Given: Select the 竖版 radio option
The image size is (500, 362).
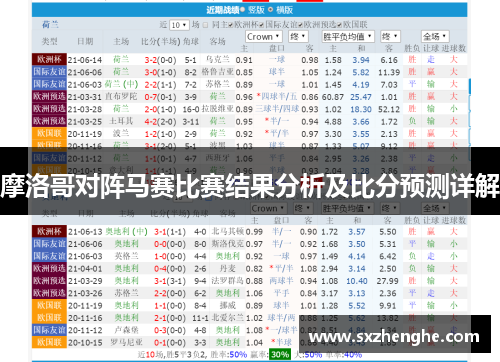Looking at the screenshot, I should pyautogui.click(x=242, y=10).
